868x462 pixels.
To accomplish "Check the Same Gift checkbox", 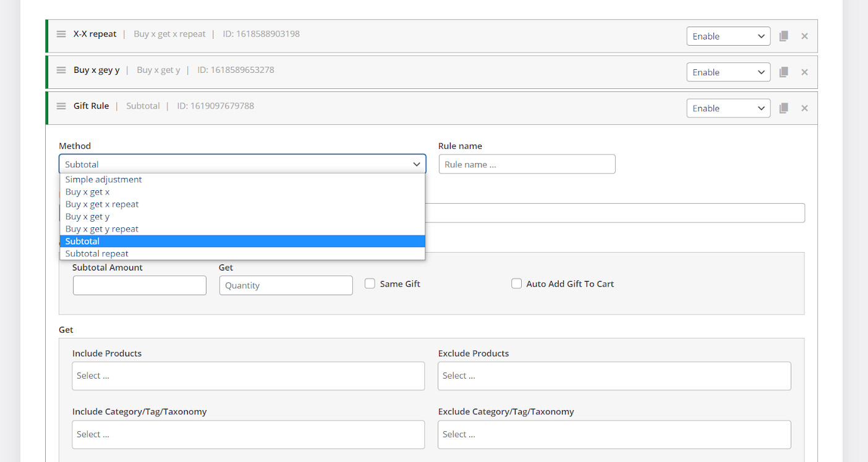I will (x=370, y=283).
